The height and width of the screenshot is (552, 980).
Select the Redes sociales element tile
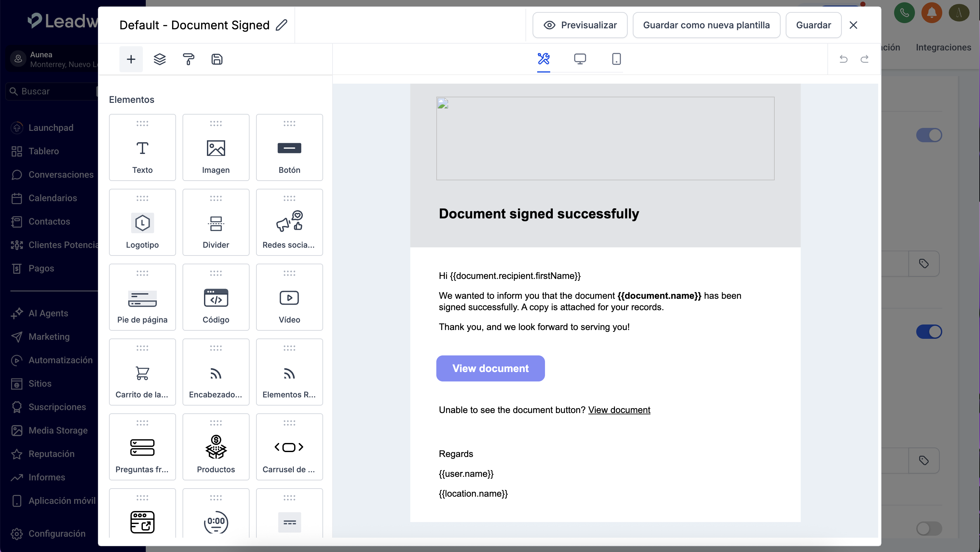(289, 222)
